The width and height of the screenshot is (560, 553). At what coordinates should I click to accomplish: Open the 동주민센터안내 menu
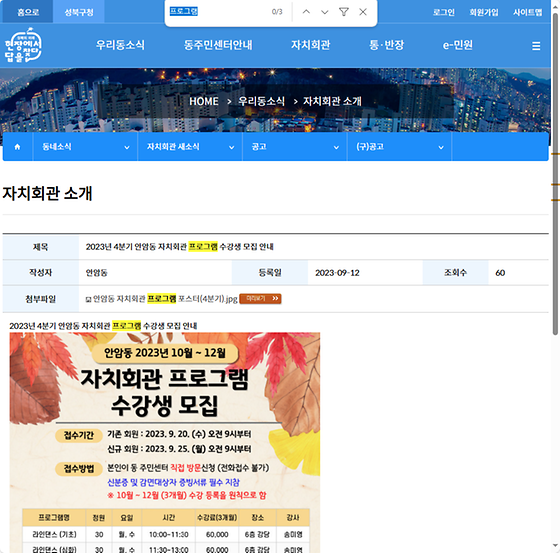click(x=218, y=45)
